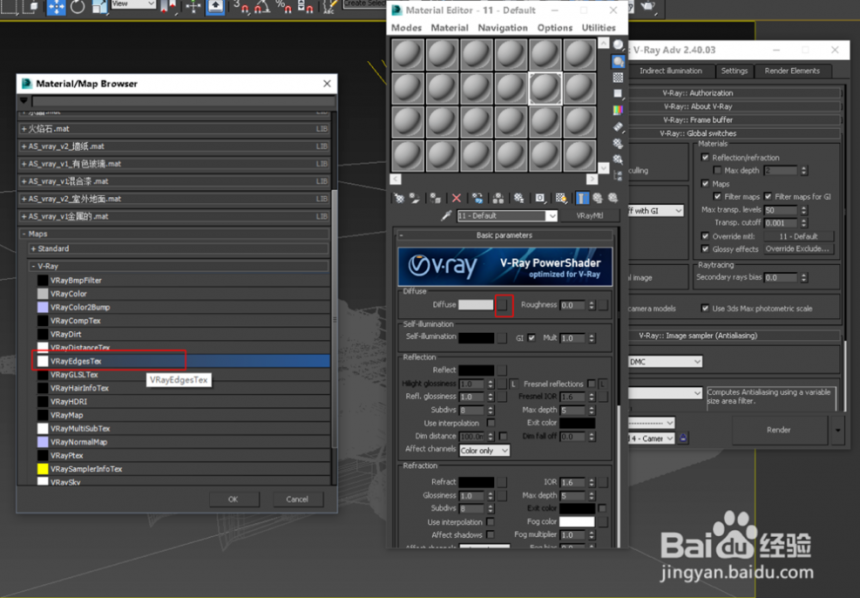Click Get Material icon
The width and height of the screenshot is (860, 598).
tap(399, 198)
